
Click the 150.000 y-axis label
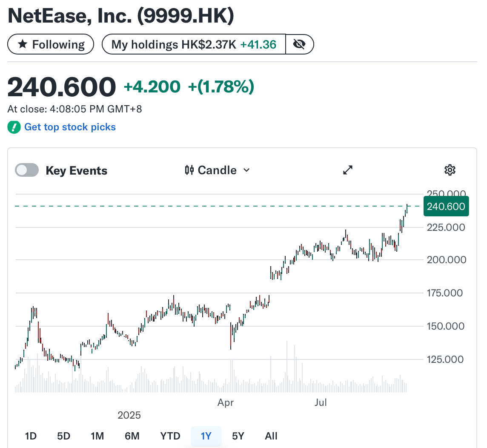click(446, 326)
